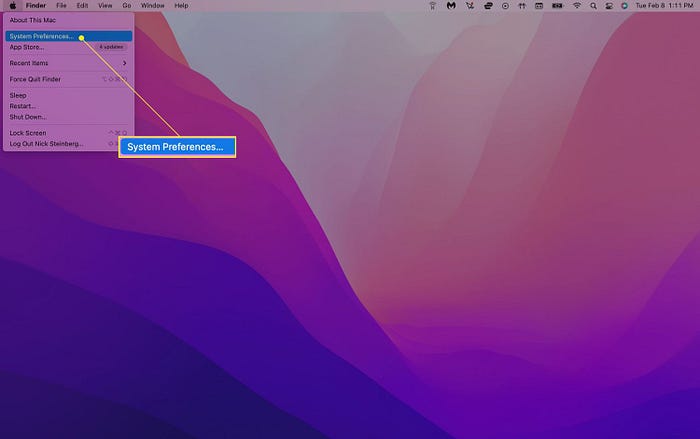700x439 pixels.
Task: Click the Siri icon
Action: (x=625, y=6)
